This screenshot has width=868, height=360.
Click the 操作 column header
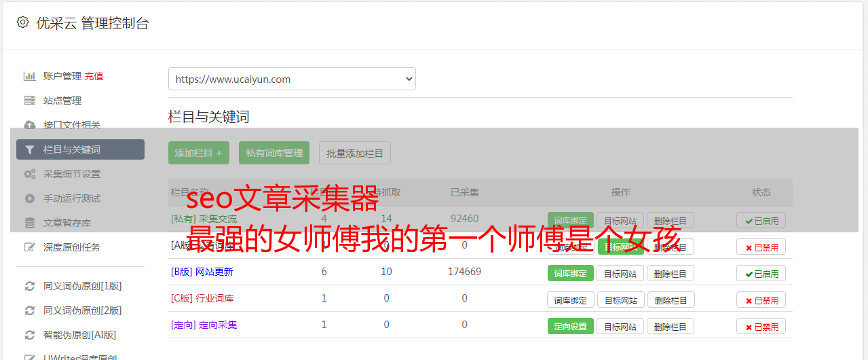pyautogui.click(x=620, y=192)
